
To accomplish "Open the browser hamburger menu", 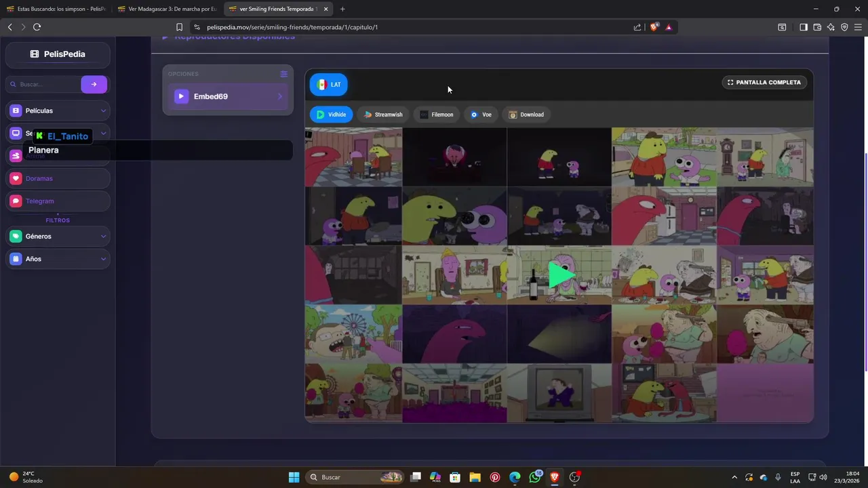I will pos(858,27).
